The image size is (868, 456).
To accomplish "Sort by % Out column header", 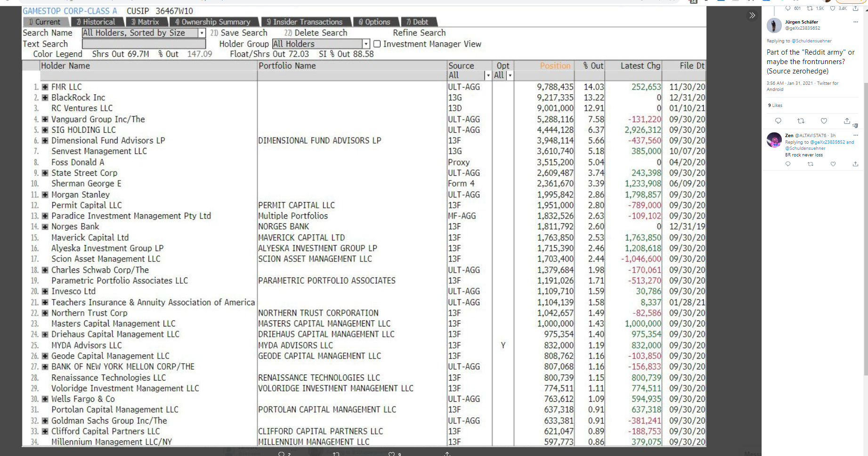I will pos(593,66).
